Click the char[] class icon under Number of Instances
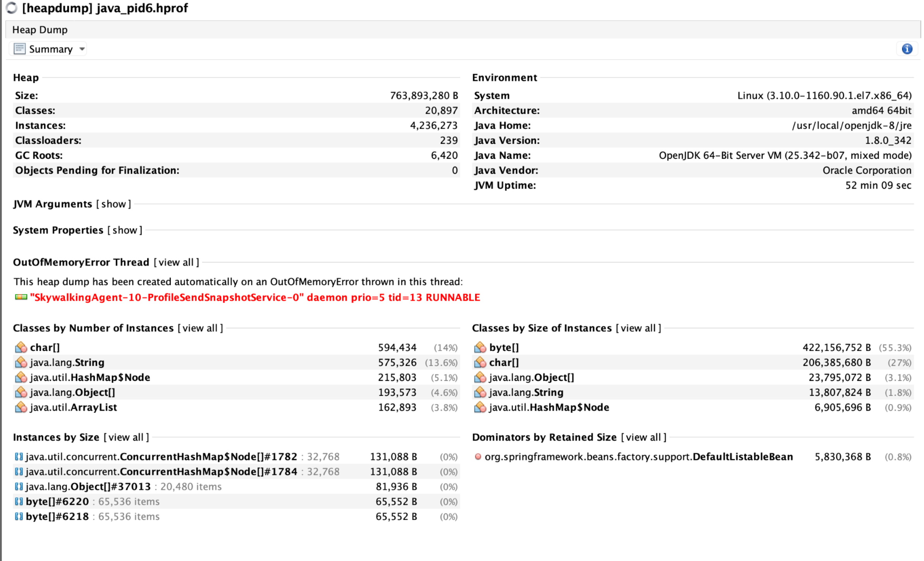This screenshot has height=561, width=924. pos(21,348)
